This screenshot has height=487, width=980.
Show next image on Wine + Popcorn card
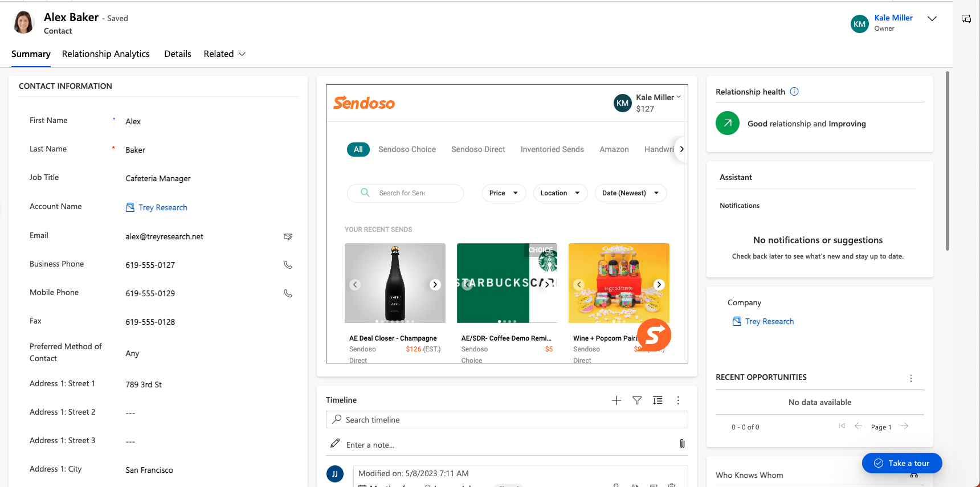[x=659, y=285]
